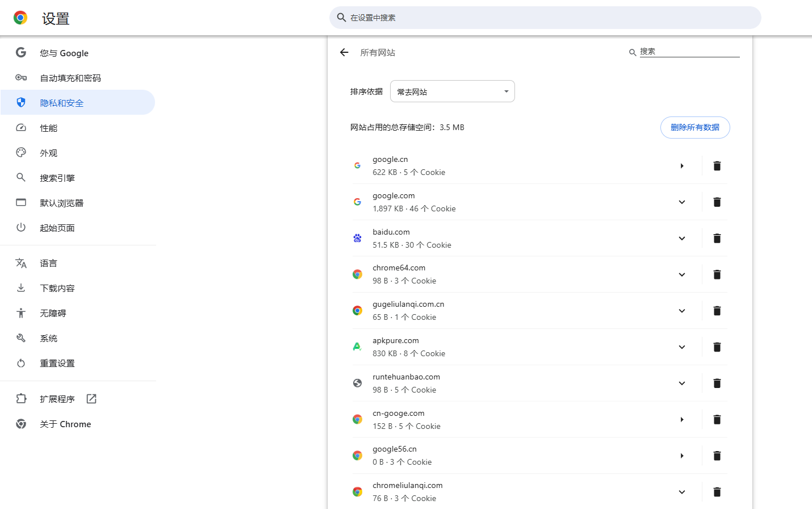812x509 pixels.
Task: Click trash icon for chrome64.com
Action: click(717, 275)
